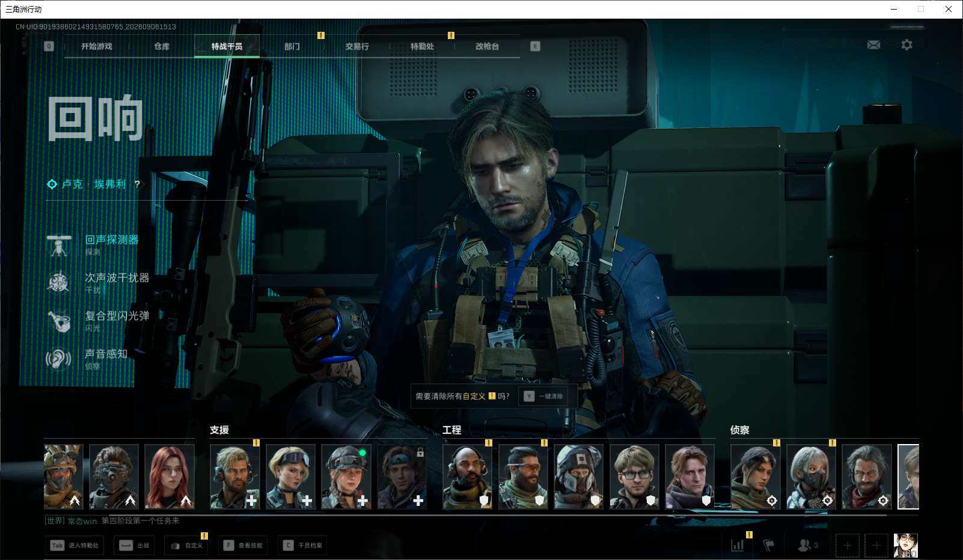Select the locked support operator portrait
This screenshot has height=560, width=963.
click(x=402, y=477)
